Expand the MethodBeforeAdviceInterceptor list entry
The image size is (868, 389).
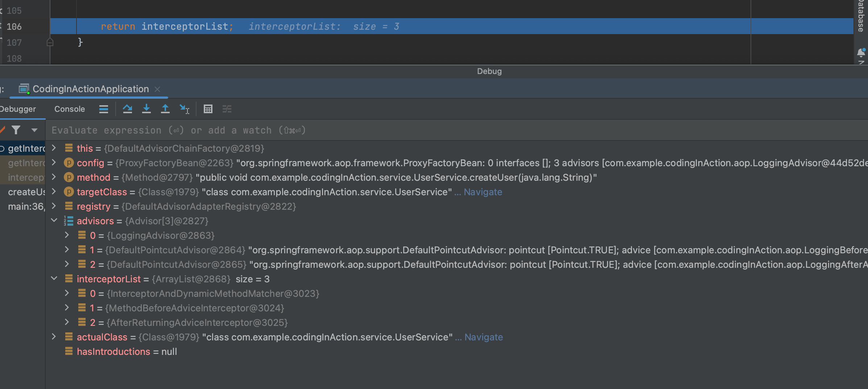click(67, 308)
